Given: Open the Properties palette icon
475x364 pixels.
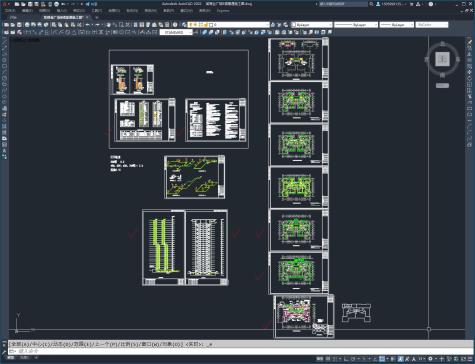Looking at the screenshot, I should coord(135,25).
